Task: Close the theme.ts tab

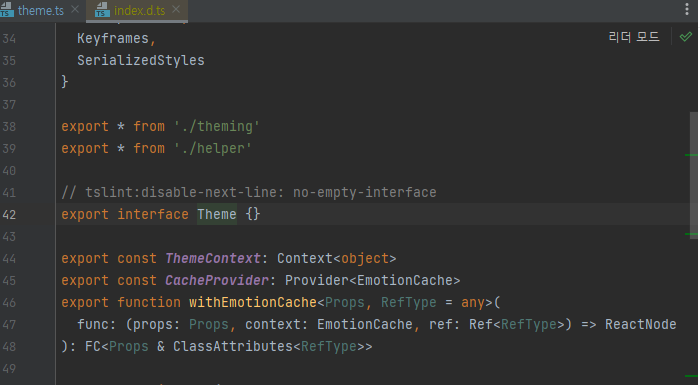Action: 75,9
